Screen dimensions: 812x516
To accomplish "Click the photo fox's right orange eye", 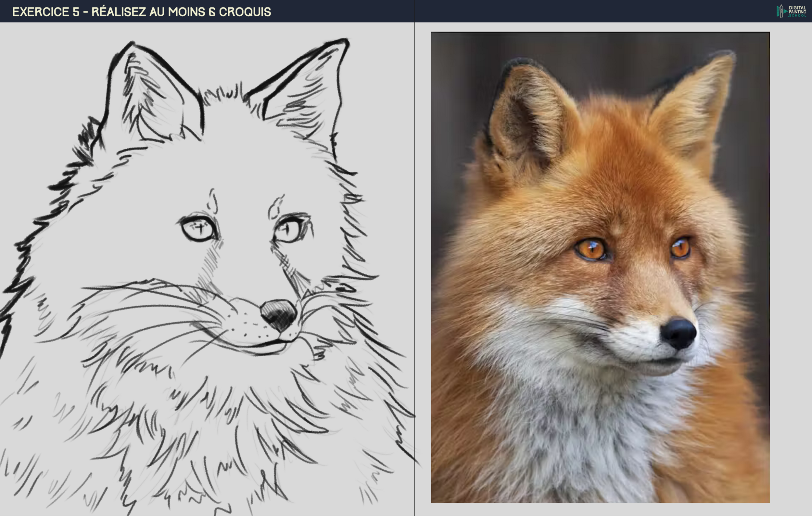I will 680,248.
